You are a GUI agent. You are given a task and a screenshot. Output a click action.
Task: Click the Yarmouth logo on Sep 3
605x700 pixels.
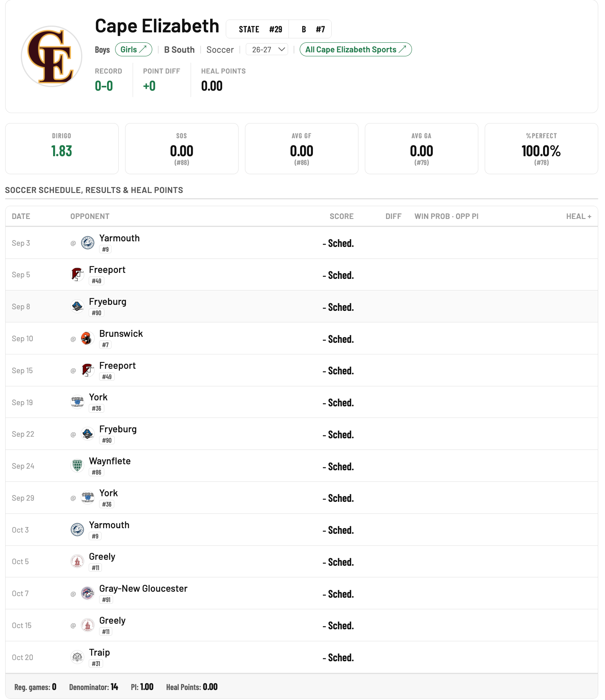tap(88, 243)
